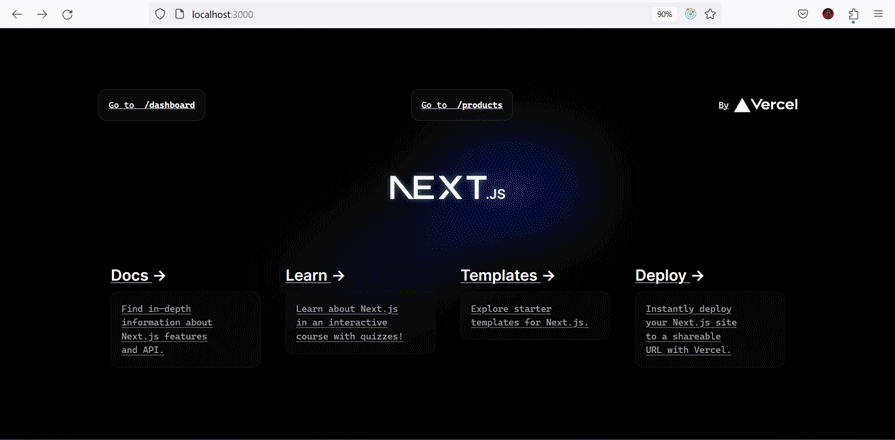This screenshot has width=895, height=440.
Task: Open the extensions puzzle piece menu
Action: [x=853, y=14]
